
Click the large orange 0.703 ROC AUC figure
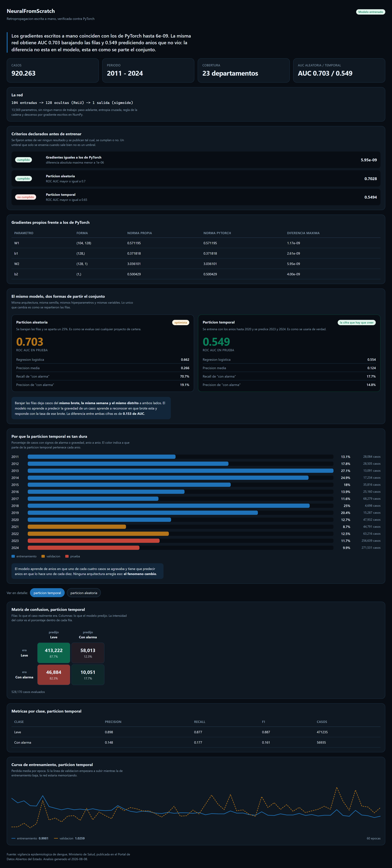30,342
